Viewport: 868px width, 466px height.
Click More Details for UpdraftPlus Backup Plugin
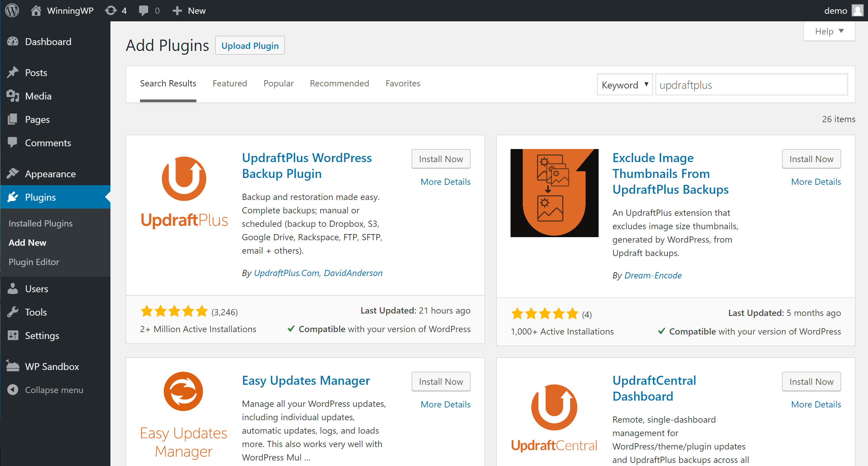pyautogui.click(x=445, y=182)
